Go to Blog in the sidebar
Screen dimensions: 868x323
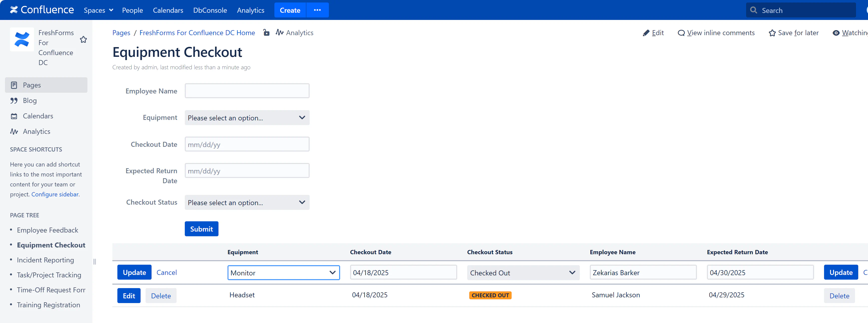tap(30, 101)
